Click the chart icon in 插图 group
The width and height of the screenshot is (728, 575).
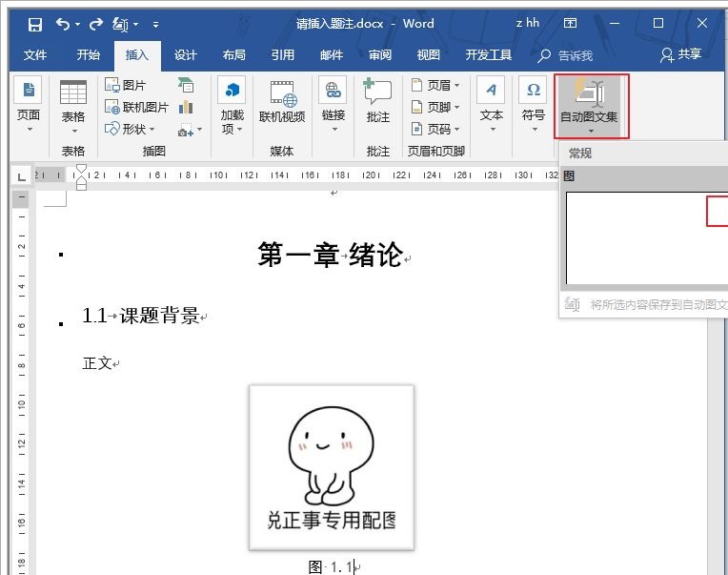(x=185, y=108)
